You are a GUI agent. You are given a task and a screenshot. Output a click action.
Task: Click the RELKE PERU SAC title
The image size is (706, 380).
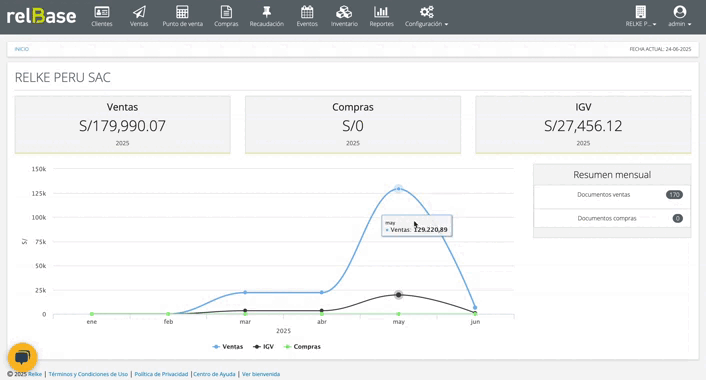[63, 77]
